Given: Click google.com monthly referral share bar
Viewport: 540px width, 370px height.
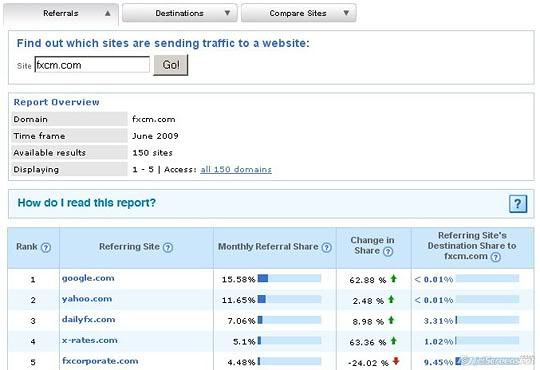Looking at the screenshot, I should 289,278.
